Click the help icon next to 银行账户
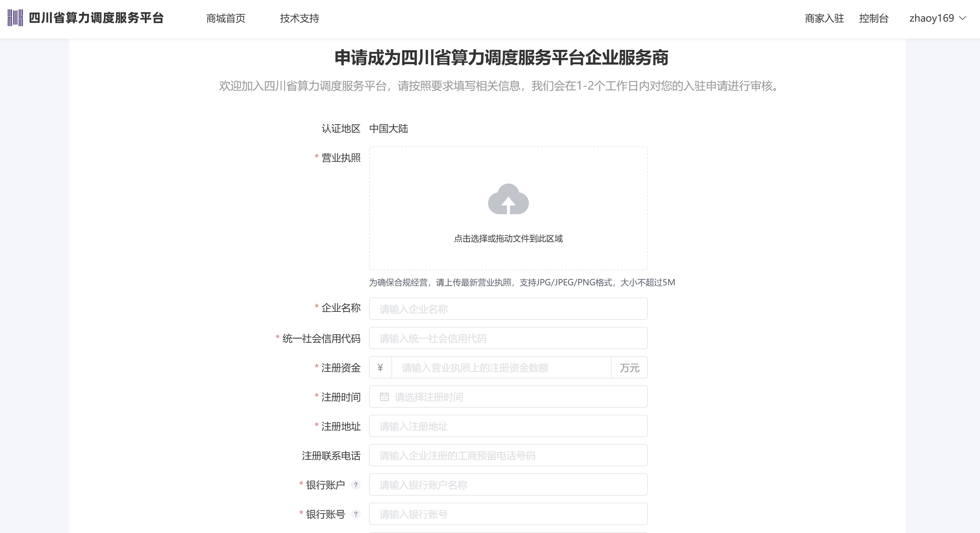980x533 pixels. click(x=356, y=485)
